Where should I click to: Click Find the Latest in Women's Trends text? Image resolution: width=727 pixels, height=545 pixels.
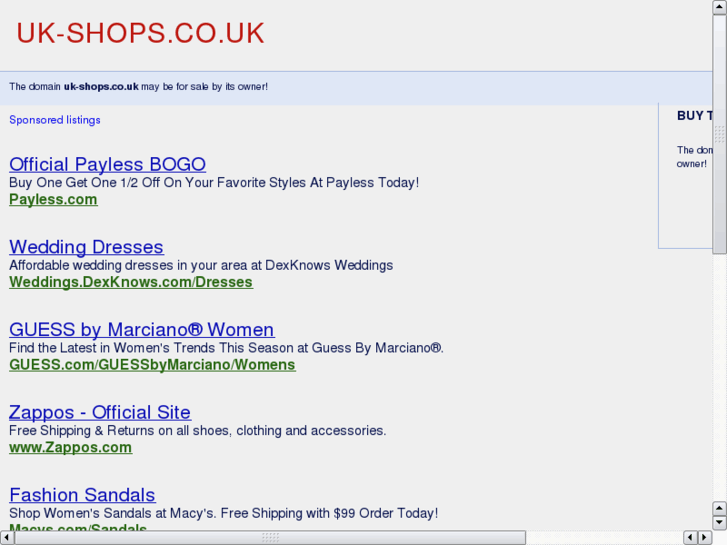226,348
